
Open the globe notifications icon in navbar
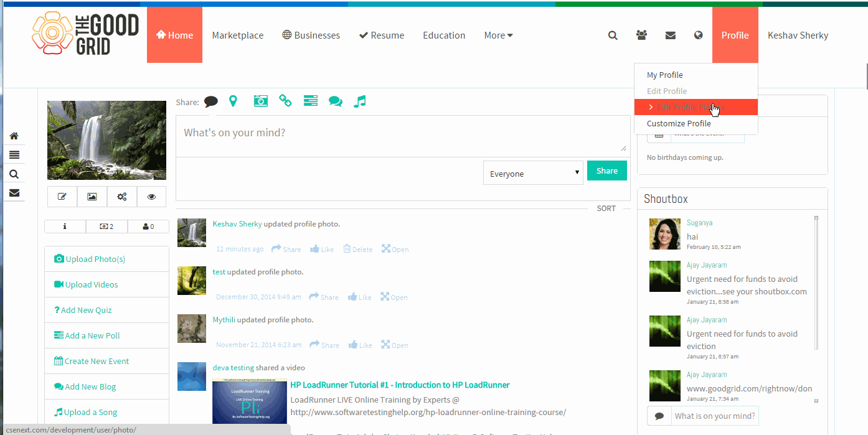699,35
